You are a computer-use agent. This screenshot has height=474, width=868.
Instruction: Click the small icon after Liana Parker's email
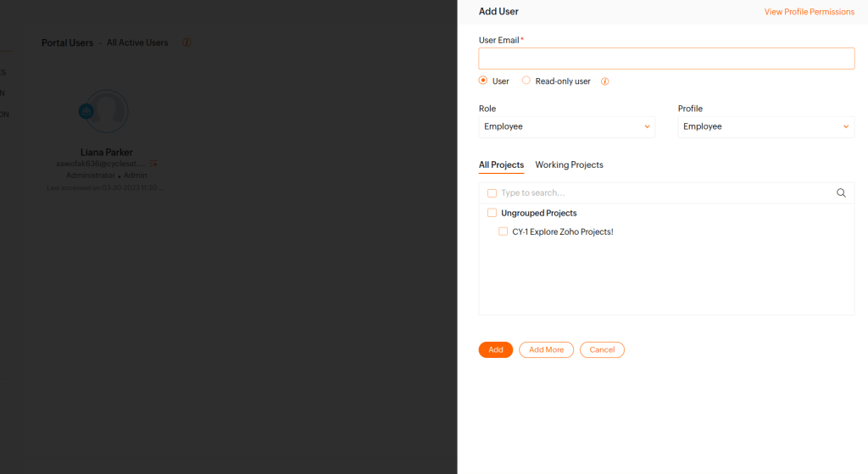click(x=153, y=163)
